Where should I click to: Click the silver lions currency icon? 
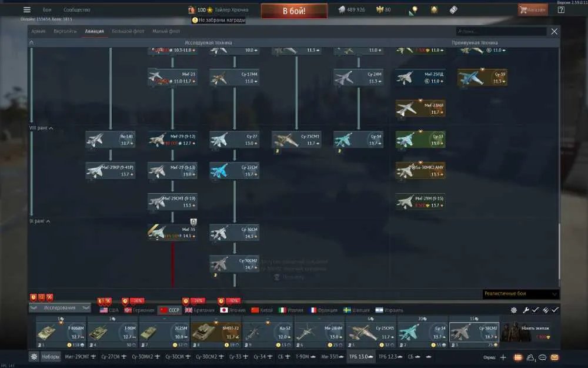(x=341, y=10)
